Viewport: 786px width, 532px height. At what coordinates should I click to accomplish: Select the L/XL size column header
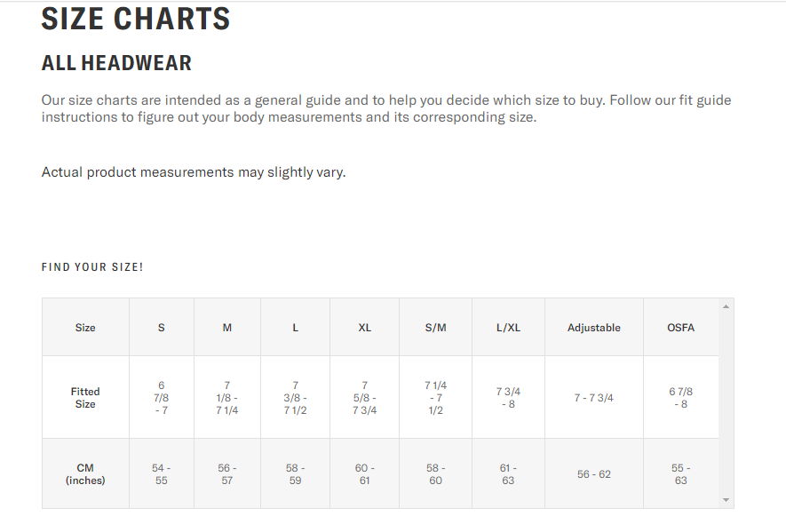pos(508,328)
